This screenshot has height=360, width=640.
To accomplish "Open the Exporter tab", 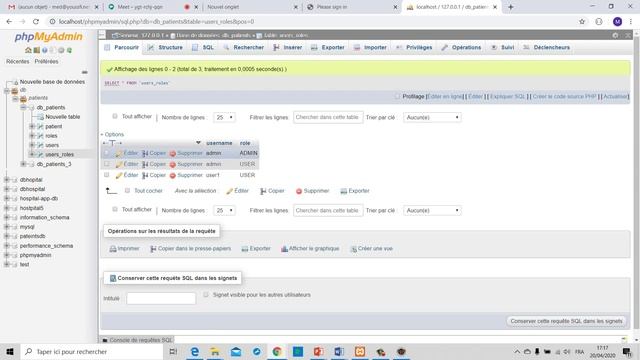I will click(328, 48).
